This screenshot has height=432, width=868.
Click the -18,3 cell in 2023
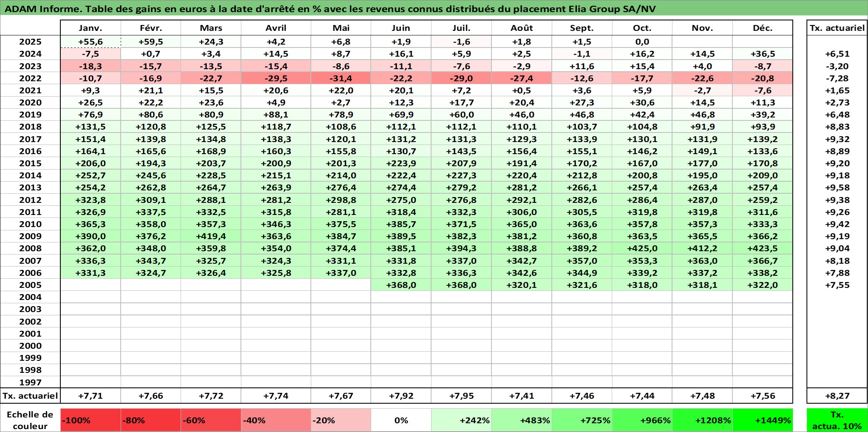[x=91, y=66]
